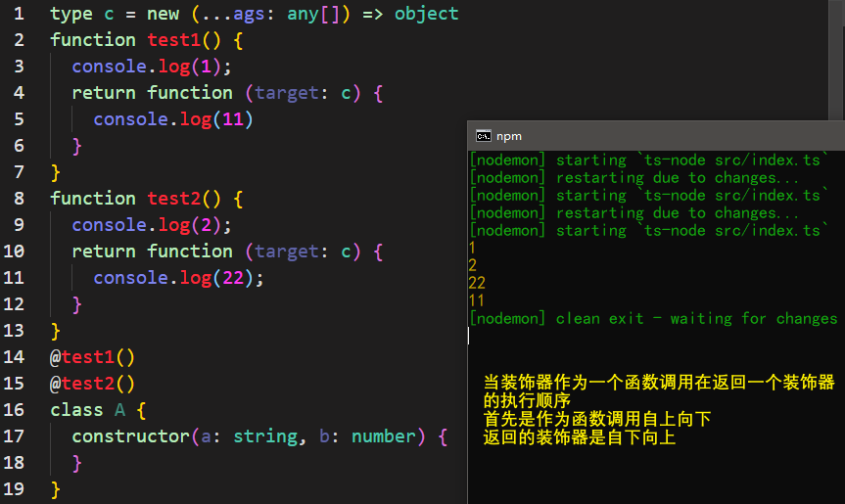Click the Chinese note line 返回的装饰器是自下向上
Viewport: 845px width, 504px height.
[x=580, y=437]
